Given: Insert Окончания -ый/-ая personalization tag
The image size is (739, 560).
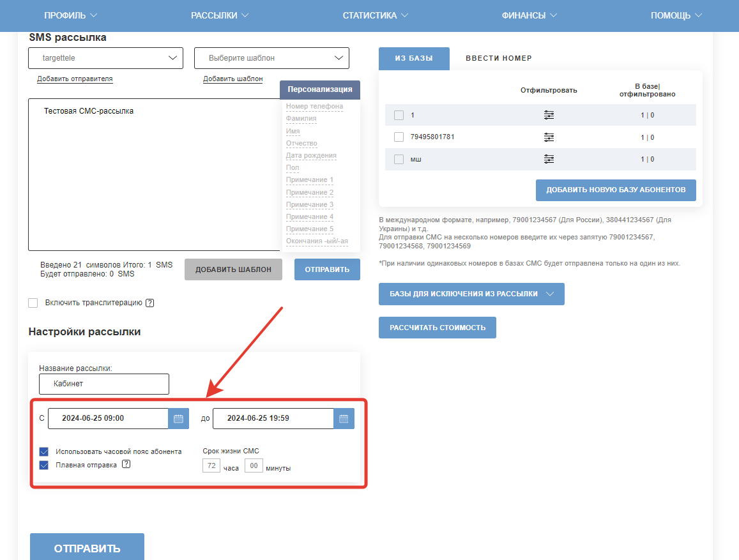Looking at the screenshot, I should click(x=317, y=241).
